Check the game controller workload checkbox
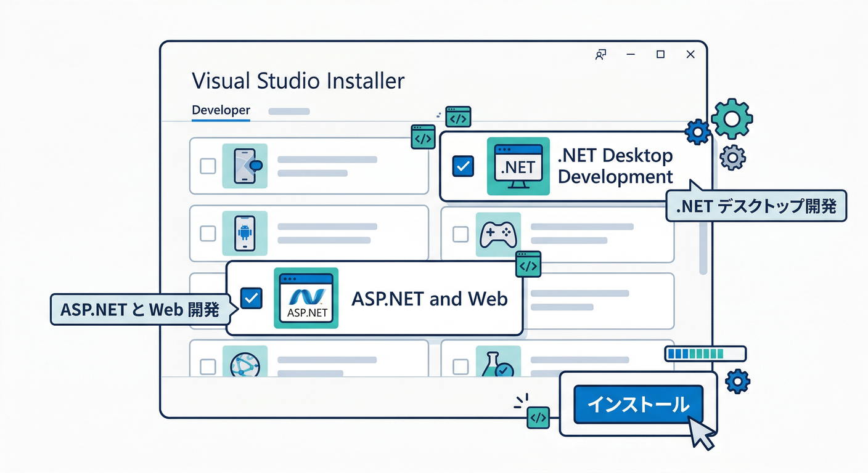868x473 pixels. [461, 234]
